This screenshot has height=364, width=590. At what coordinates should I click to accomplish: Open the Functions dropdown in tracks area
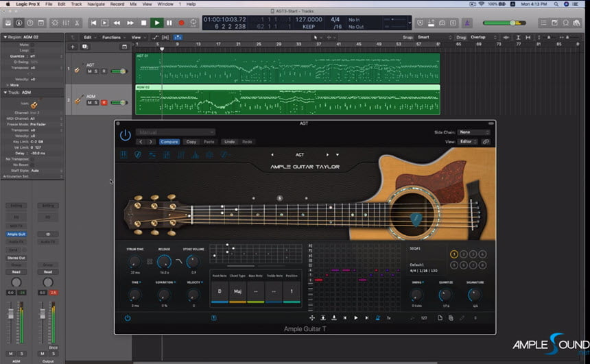pos(113,37)
